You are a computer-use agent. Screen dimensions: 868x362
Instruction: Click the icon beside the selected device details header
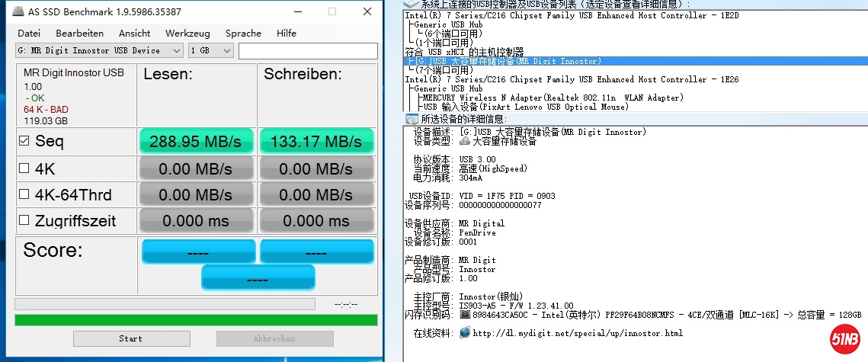(x=412, y=119)
